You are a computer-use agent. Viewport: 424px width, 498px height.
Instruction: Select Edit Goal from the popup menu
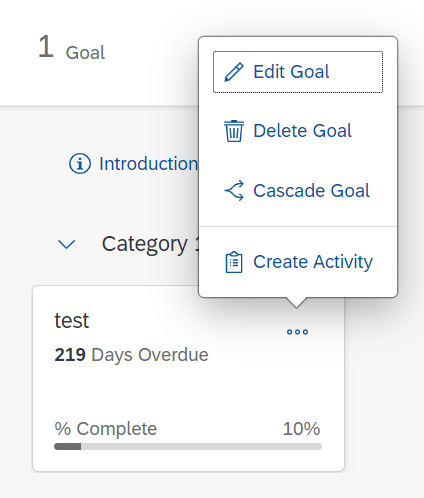tap(298, 72)
